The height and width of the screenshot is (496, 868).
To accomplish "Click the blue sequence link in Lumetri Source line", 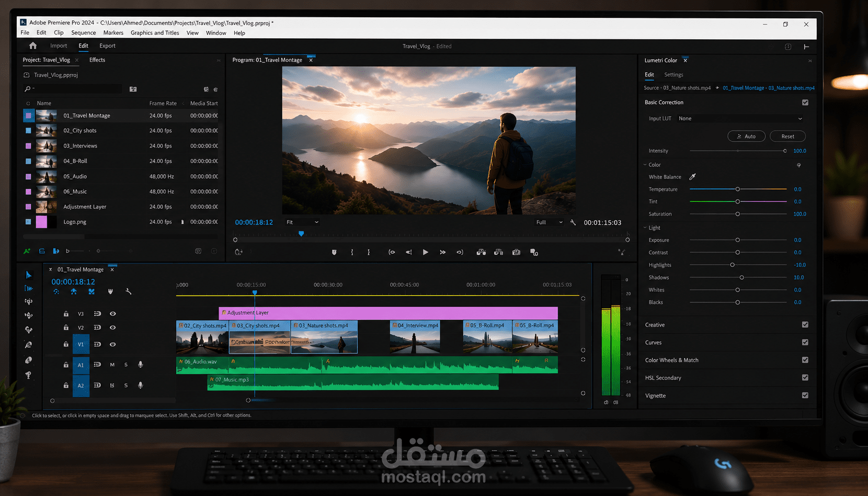I will (x=769, y=88).
